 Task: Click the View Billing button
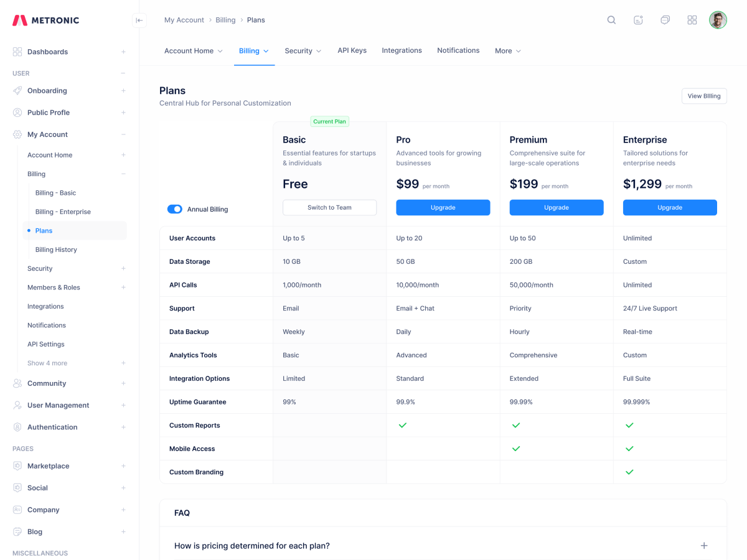(x=703, y=96)
